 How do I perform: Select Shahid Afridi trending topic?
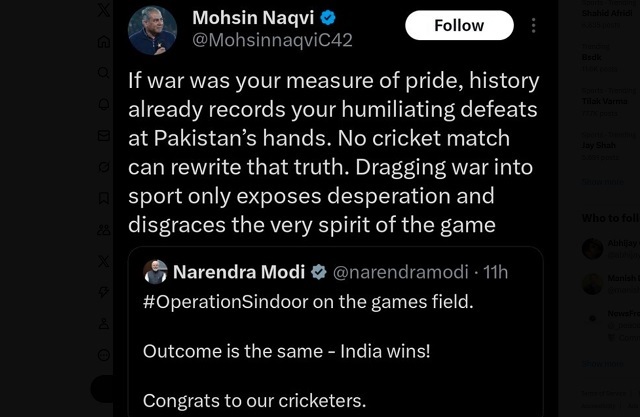pyautogui.click(x=607, y=13)
